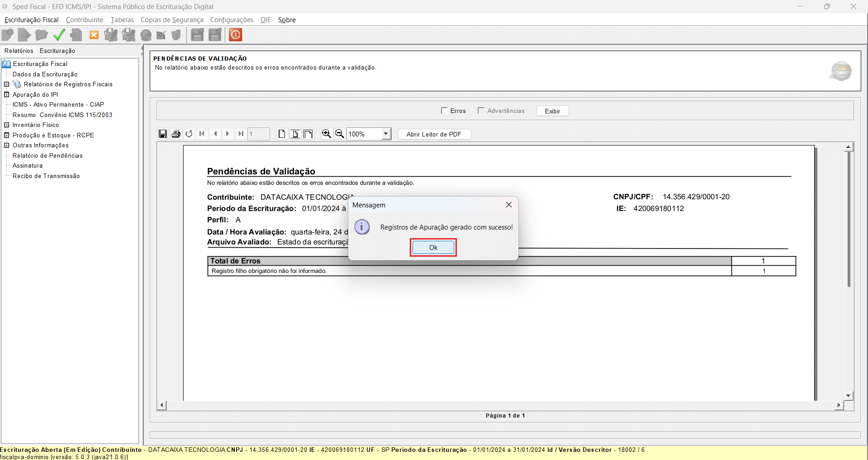Screen dimensions: 868x460
Task: Click the orange X close-escrituração icon
Action: (x=94, y=35)
